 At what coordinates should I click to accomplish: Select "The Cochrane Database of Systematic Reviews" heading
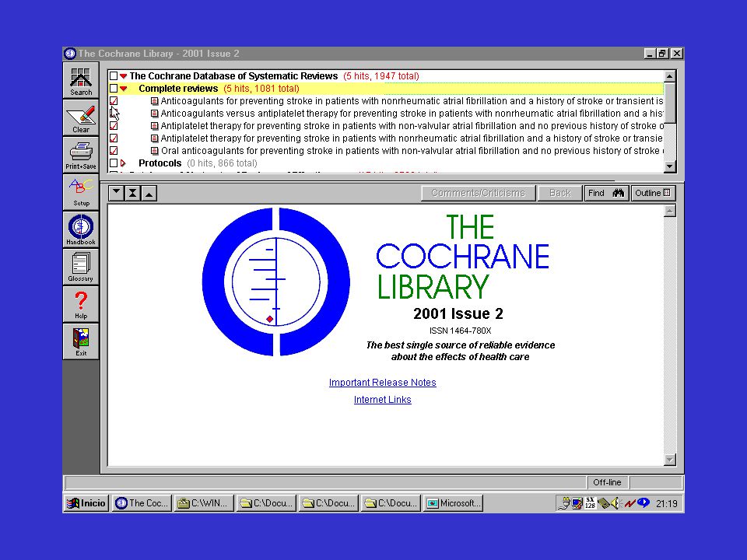(233, 76)
